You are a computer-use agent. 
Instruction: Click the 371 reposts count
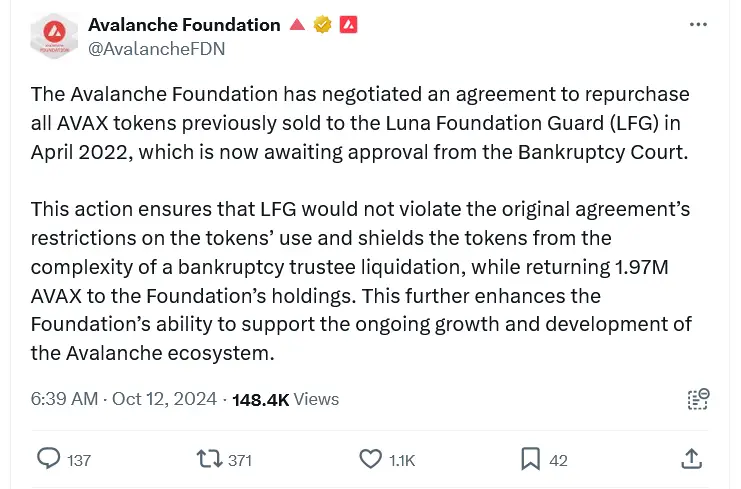240,460
